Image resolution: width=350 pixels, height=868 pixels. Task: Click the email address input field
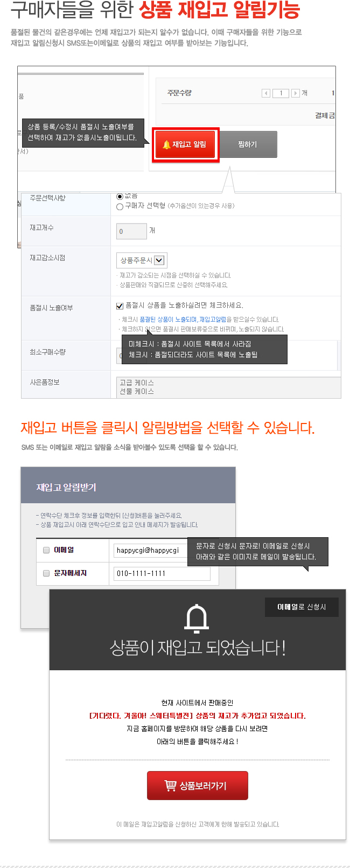[151, 550]
